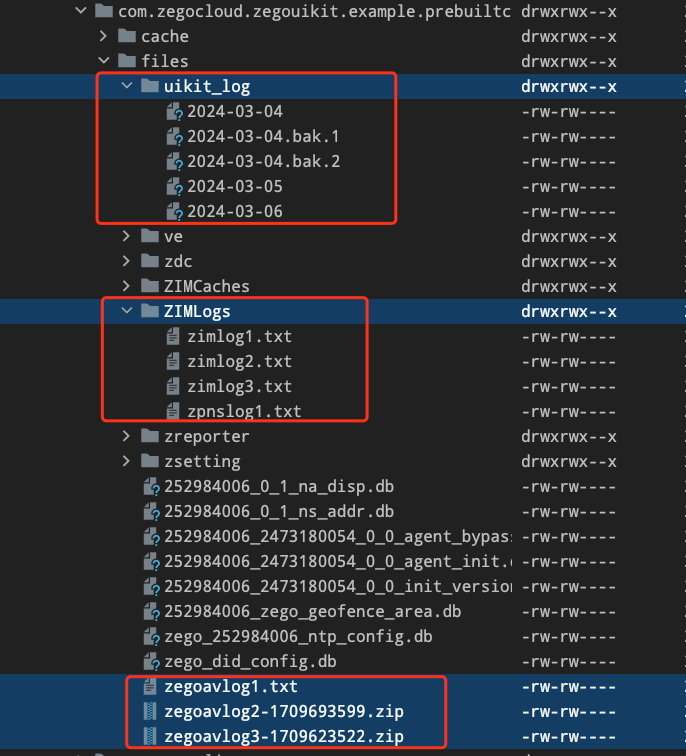This screenshot has width=686, height=756.
Task: Click the zdc folder icon
Action: [x=150, y=261]
